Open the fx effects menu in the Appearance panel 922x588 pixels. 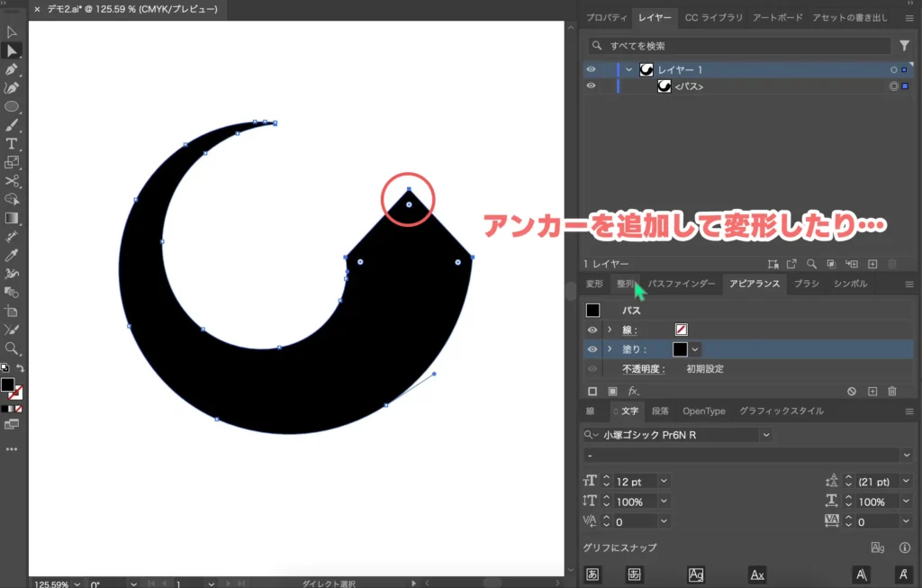[632, 391]
